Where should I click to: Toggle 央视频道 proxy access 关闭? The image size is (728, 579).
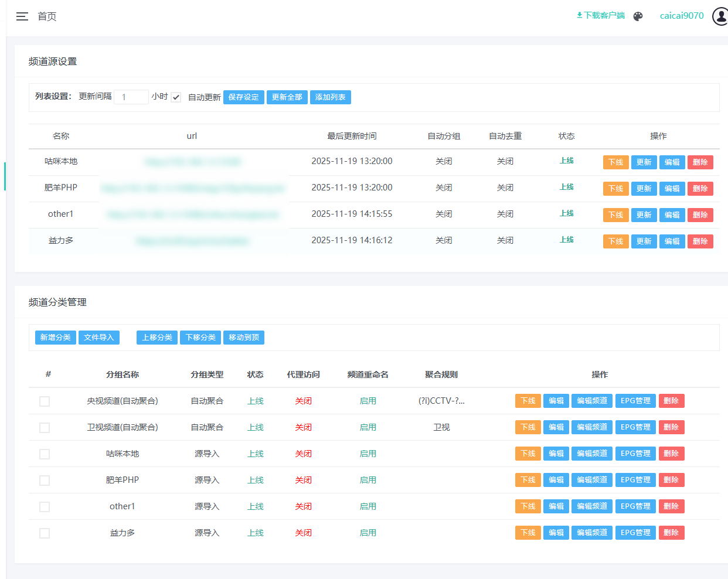304,401
